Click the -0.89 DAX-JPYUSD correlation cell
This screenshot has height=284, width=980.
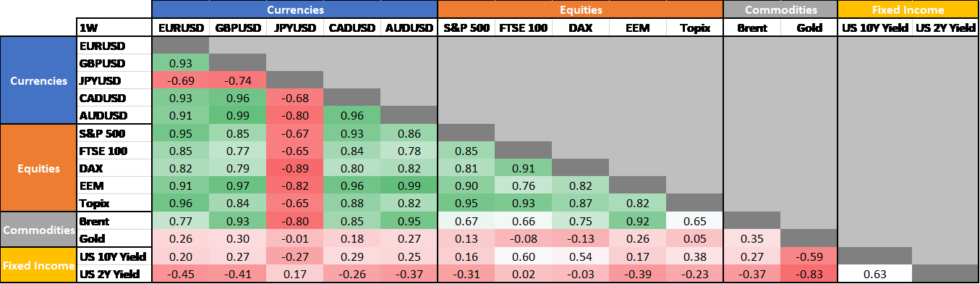[294, 167]
